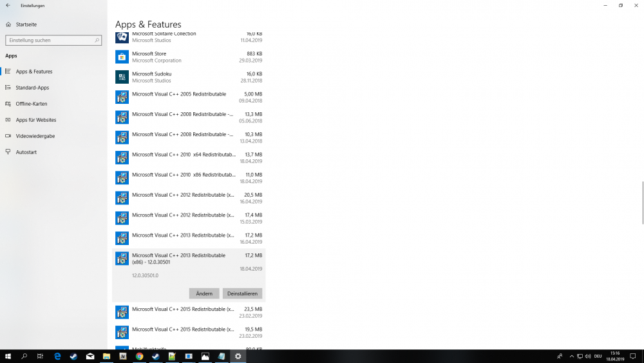Open File Explorer from taskbar

point(106,356)
